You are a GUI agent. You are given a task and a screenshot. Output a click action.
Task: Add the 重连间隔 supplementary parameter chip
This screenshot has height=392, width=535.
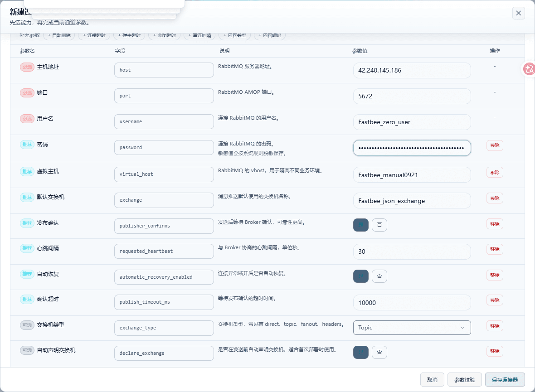[x=199, y=35]
